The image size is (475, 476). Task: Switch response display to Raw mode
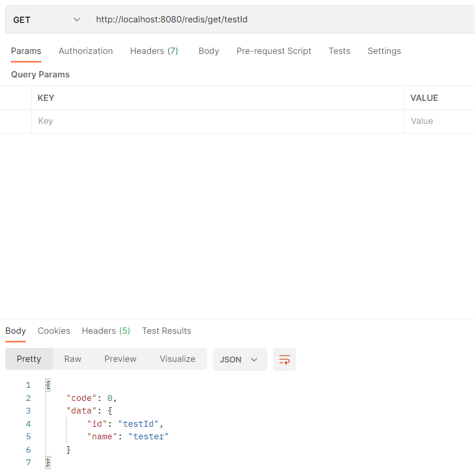(x=72, y=358)
